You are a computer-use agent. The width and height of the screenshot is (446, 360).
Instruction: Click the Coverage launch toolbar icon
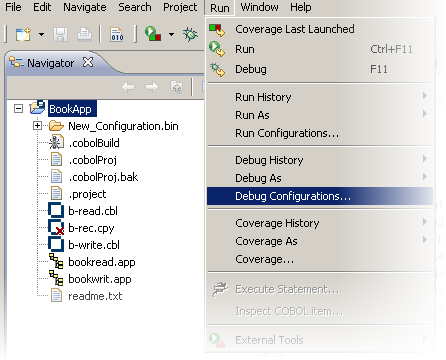pyautogui.click(x=153, y=34)
